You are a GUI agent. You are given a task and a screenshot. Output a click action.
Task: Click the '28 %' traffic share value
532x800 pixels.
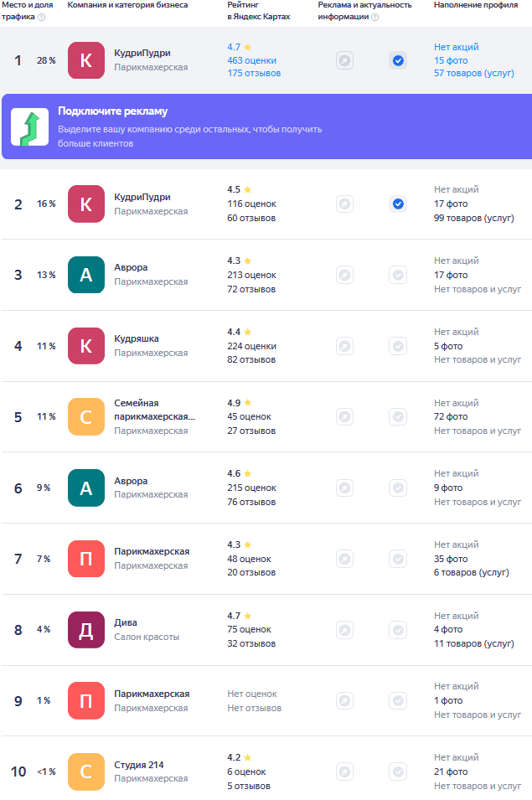pos(46,60)
